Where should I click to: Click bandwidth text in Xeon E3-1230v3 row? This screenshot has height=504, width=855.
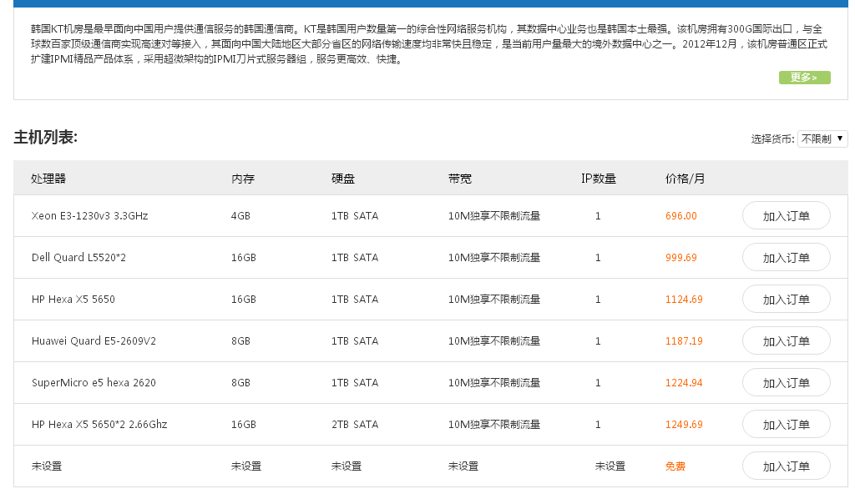pos(494,216)
